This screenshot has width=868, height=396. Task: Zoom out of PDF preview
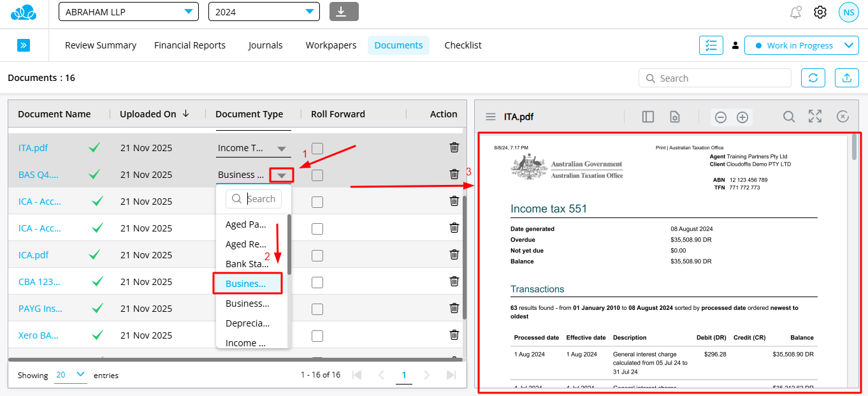pyautogui.click(x=721, y=117)
